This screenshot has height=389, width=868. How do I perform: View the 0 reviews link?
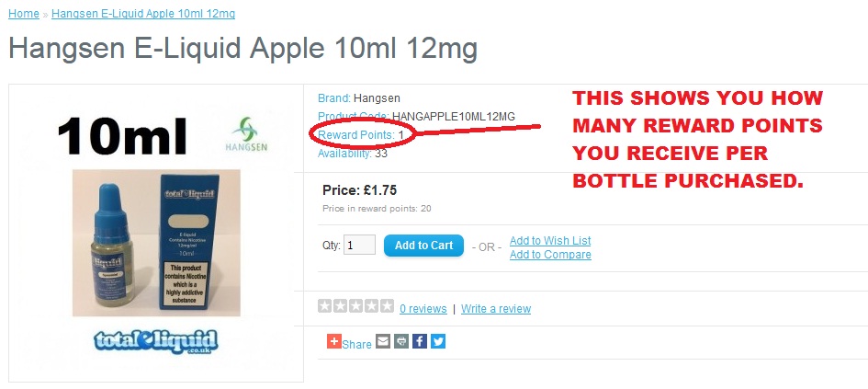pyautogui.click(x=423, y=309)
